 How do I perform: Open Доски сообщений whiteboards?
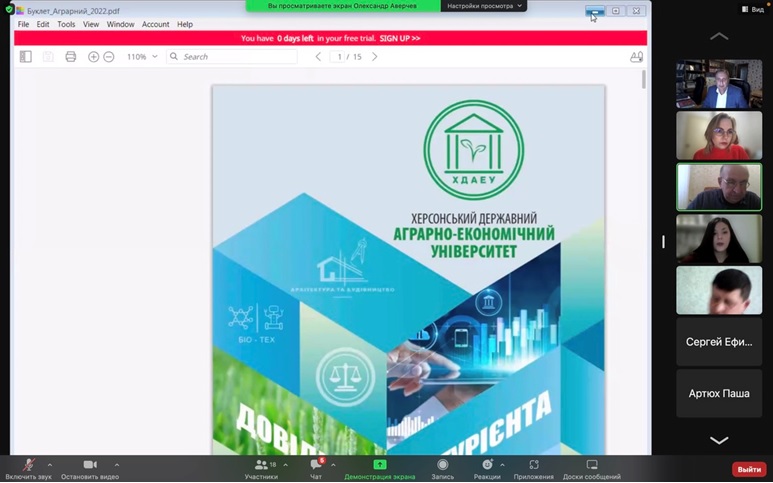592,469
